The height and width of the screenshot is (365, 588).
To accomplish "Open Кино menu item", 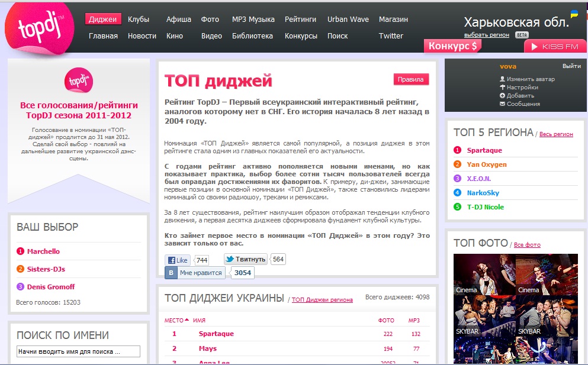I will 175,36.
